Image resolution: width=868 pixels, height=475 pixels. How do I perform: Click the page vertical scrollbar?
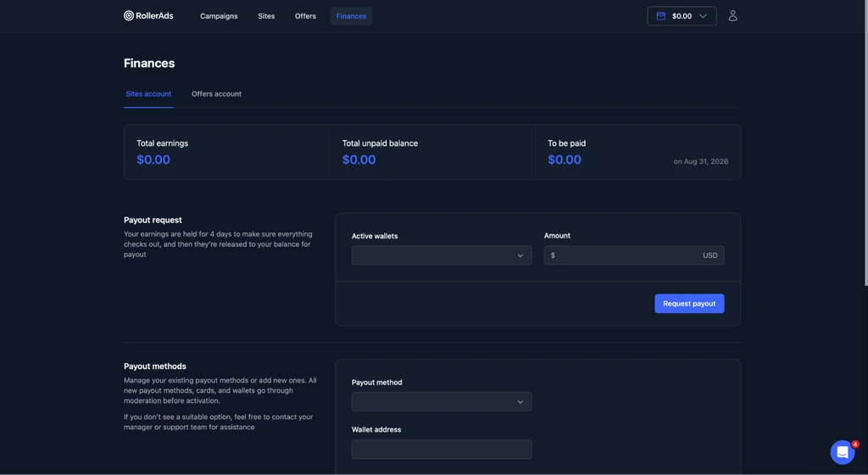(865, 144)
